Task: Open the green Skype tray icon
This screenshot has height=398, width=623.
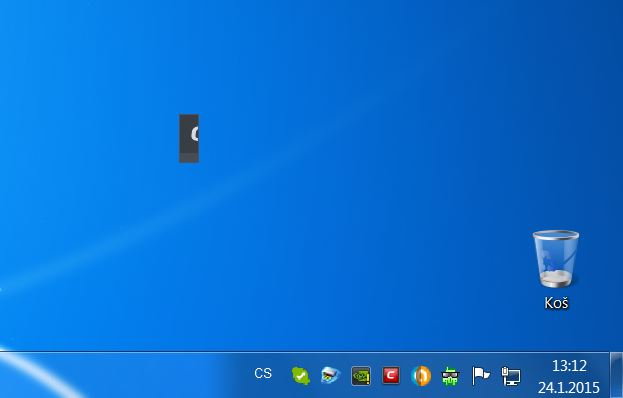Action: point(301,375)
